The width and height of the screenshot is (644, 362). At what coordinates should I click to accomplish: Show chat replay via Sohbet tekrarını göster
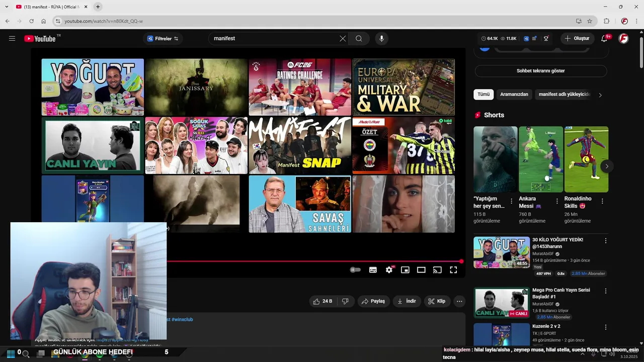[x=541, y=71]
